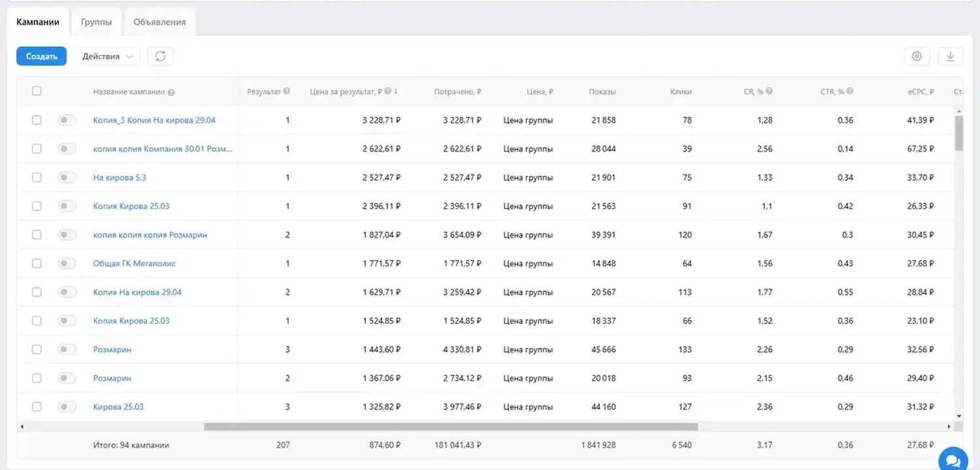980x470 pixels.
Task: Enable the На кирова 5.3 campaign switch
Action: click(67, 178)
